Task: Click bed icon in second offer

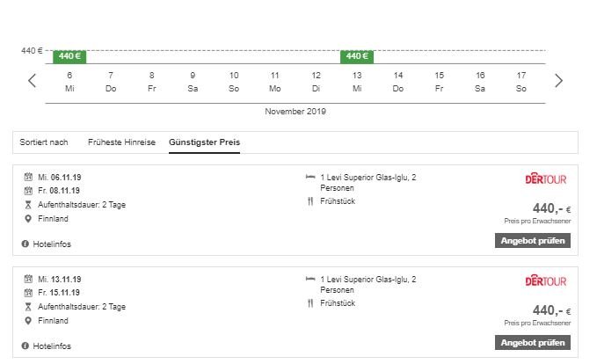Action: pyautogui.click(x=310, y=279)
